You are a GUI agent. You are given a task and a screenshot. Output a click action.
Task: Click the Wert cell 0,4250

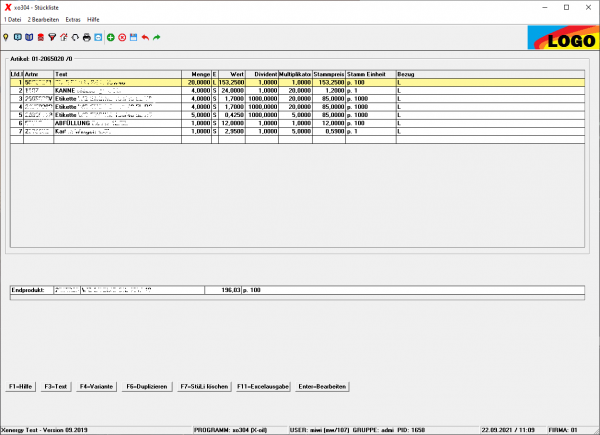[x=232, y=115]
